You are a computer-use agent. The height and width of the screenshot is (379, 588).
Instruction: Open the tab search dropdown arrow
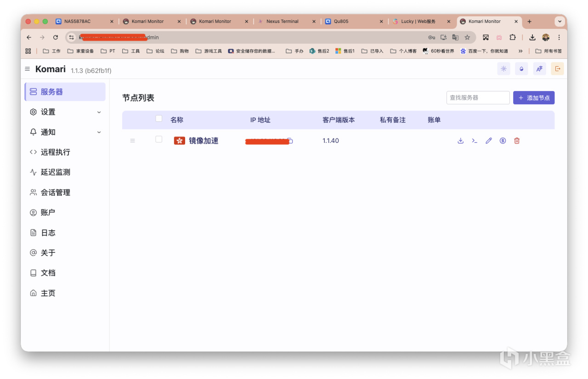560,22
